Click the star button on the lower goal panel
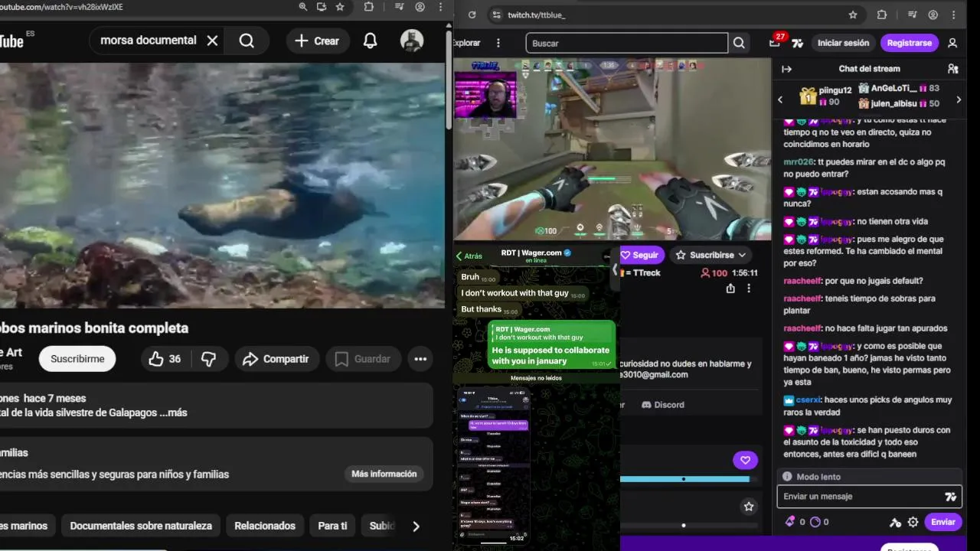Image resolution: width=980 pixels, height=551 pixels. [x=749, y=507]
